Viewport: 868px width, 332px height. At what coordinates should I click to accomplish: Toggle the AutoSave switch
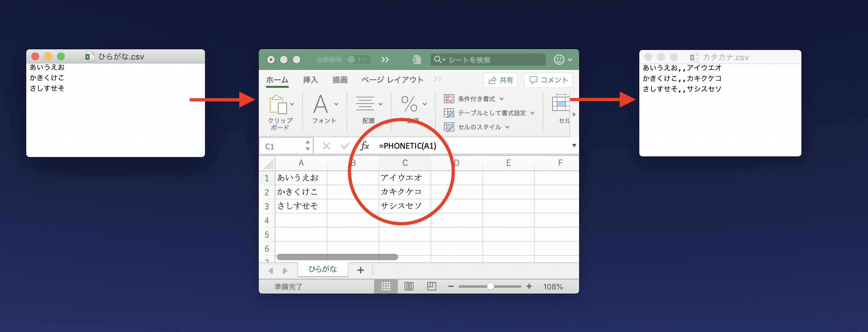[x=358, y=60]
